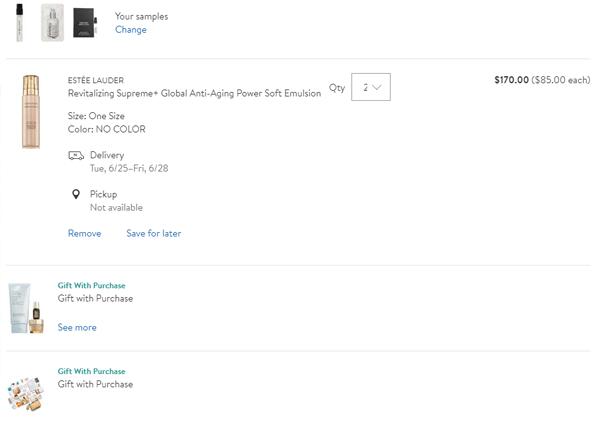Open the Qty dropdown showing 2

click(x=370, y=87)
